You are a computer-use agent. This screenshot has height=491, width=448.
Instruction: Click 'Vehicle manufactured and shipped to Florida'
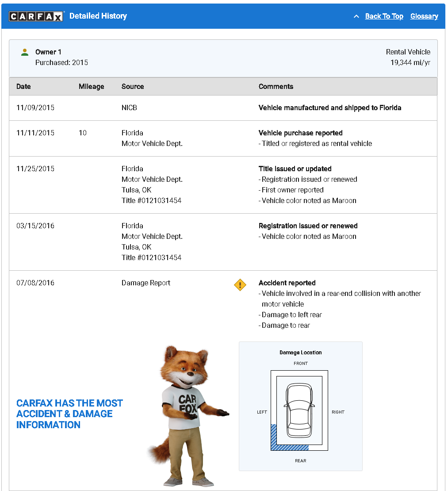330,108
